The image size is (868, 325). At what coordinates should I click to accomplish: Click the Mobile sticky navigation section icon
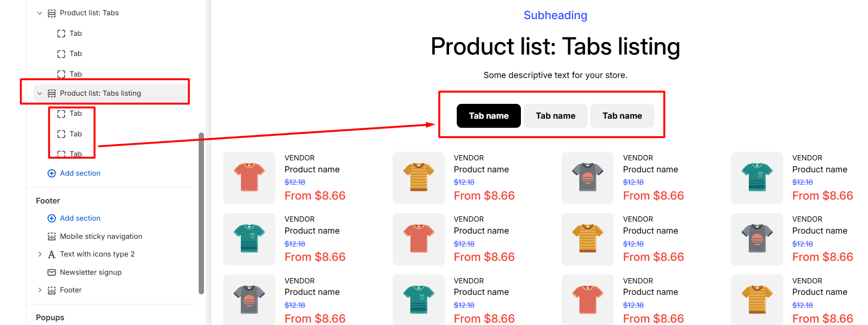(x=52, y=236)
